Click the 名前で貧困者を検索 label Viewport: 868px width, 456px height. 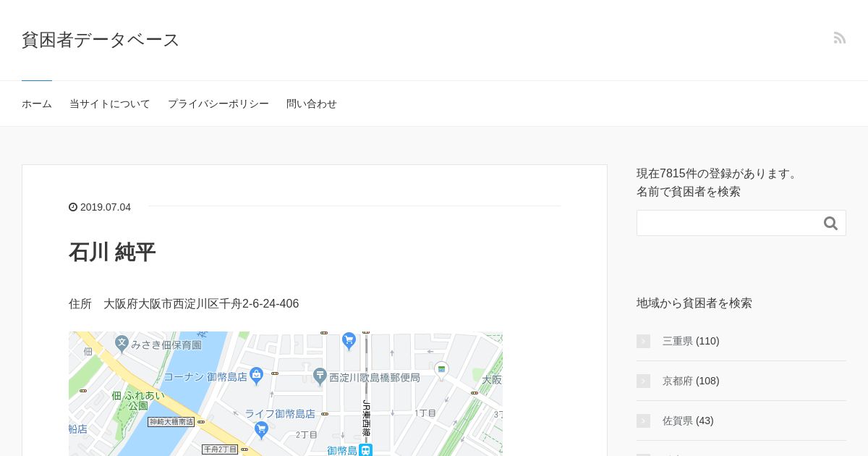coord(689,192)
